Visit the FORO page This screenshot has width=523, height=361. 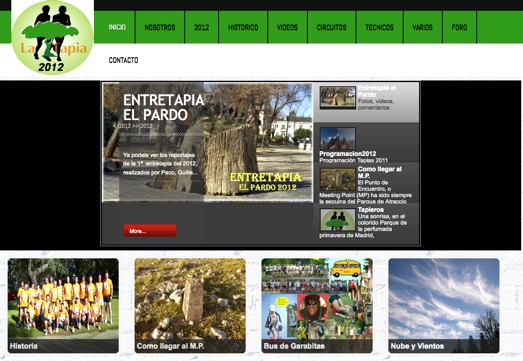(x=459, y=27)
